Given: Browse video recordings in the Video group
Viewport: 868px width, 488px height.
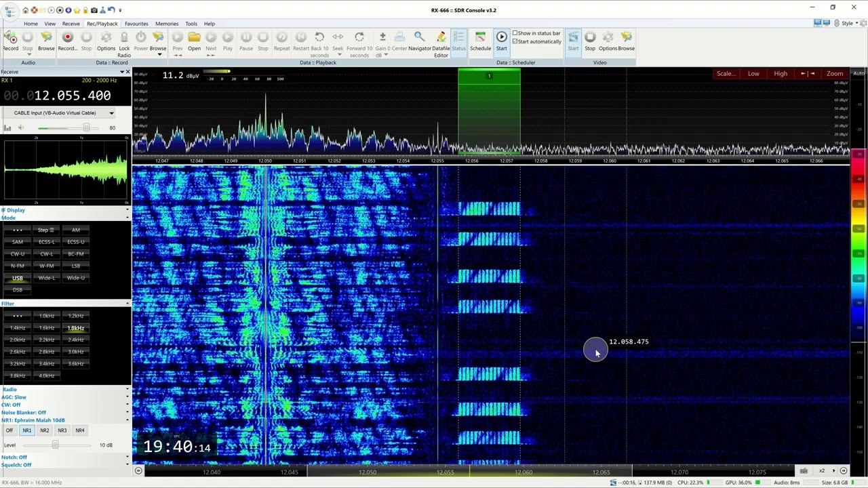Looking at the screenshot, I should [x=627, y=41].
